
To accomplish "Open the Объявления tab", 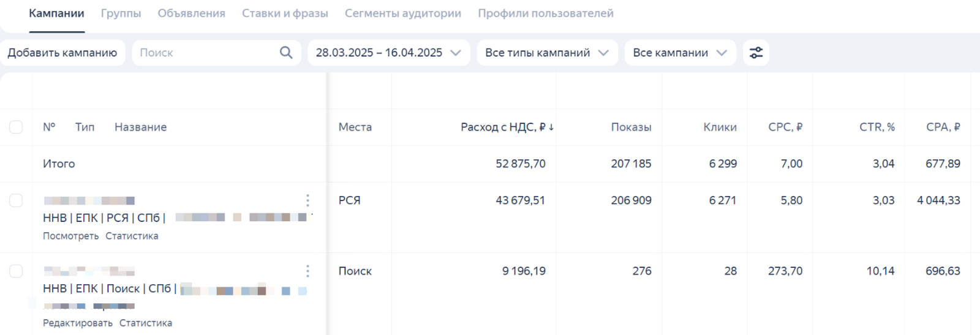I will point(191,13).
